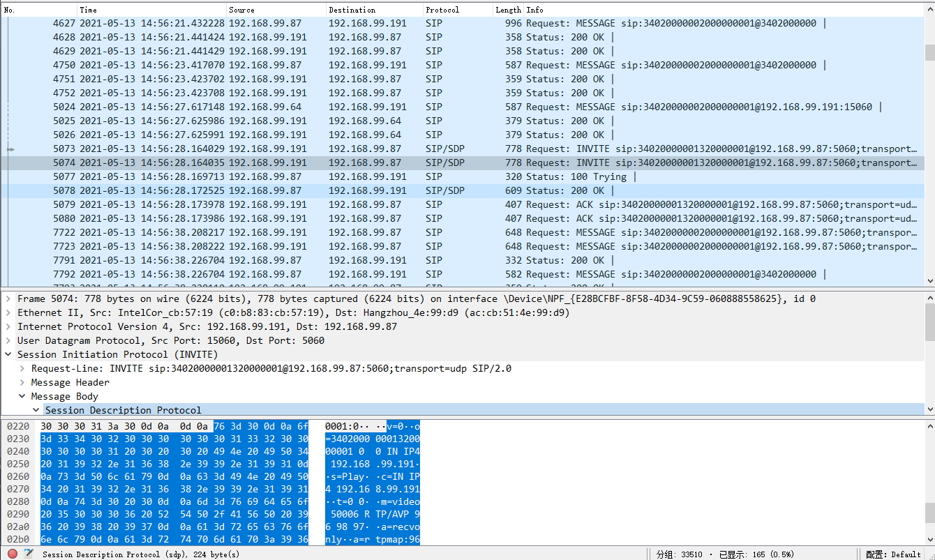Viewport: 935px width, 560px height.
Task: Select packet 5078 Status 200 OK row
Action: pos(463,190)
